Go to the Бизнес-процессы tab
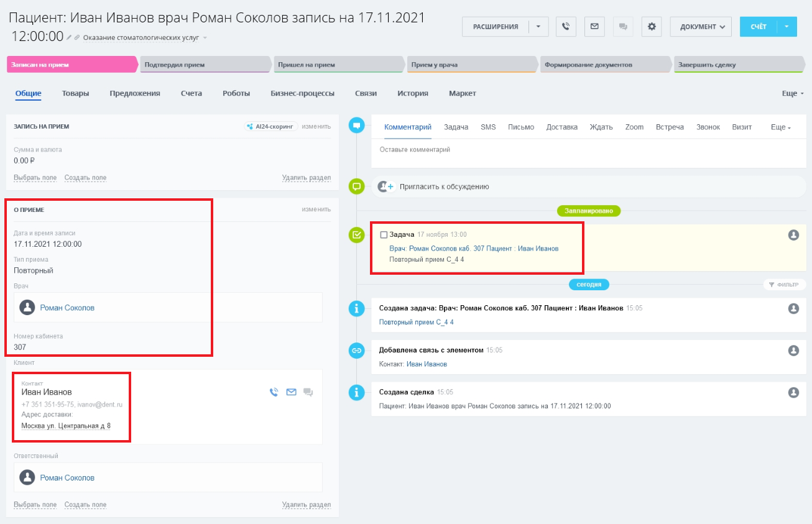Screen dimensions: 812x524 point(303,93)
